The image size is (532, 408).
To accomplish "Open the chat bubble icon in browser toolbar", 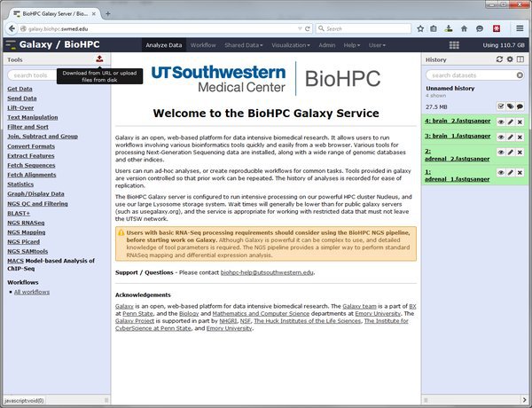I will [x=479, y=28].
